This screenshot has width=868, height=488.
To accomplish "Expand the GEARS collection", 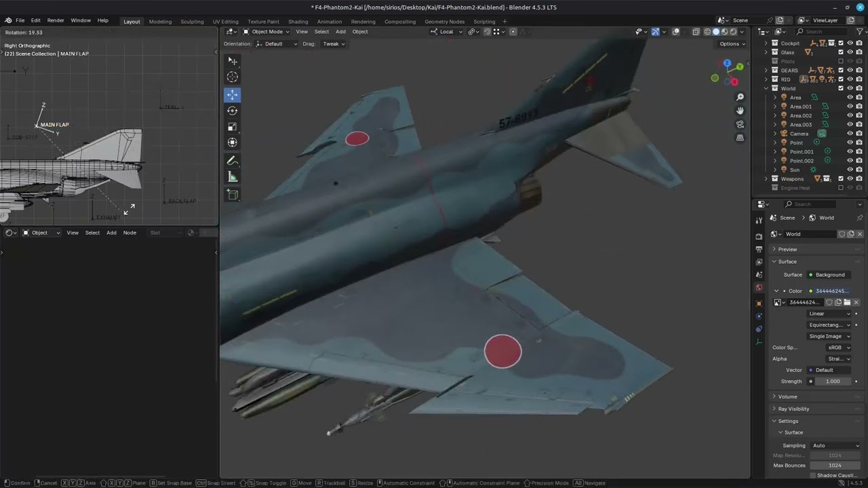I will click(x=766, y=70).
